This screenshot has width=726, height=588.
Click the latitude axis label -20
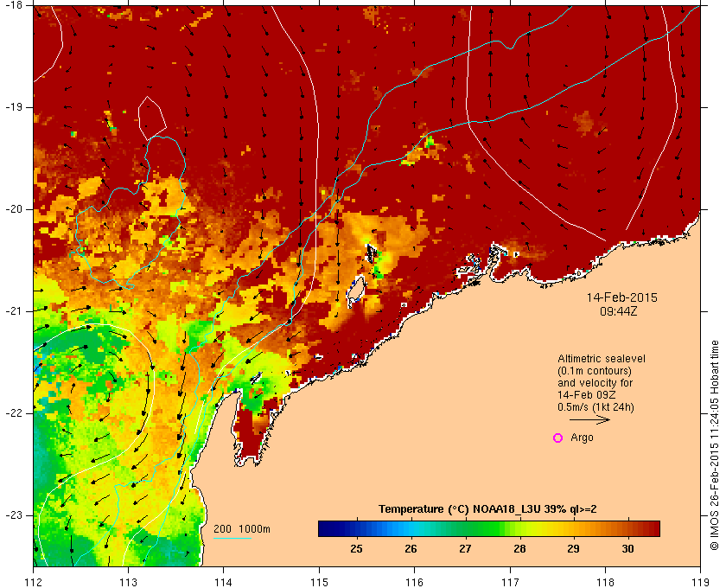click(13, 209)
